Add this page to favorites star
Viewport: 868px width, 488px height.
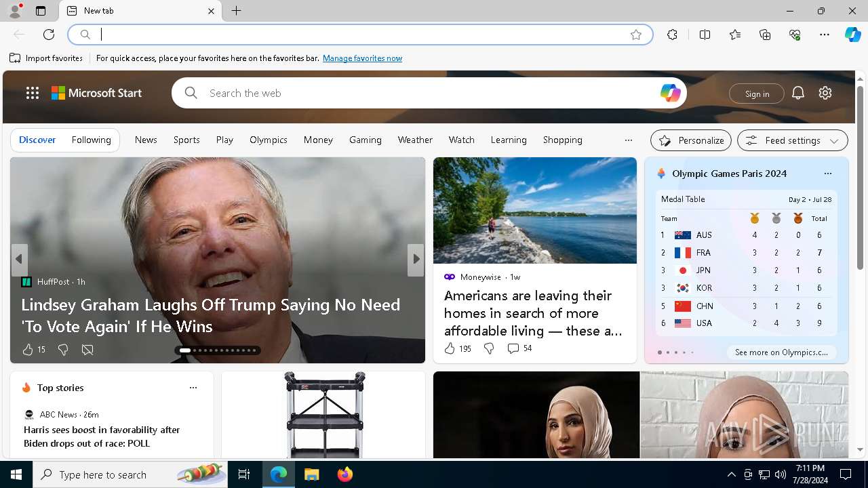tap(636, 35)
